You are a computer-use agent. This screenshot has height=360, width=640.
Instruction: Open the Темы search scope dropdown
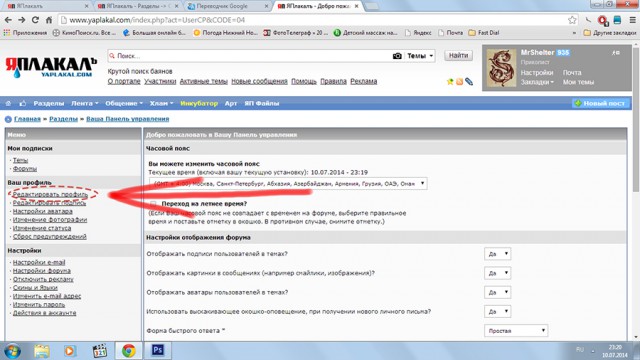(x=420, y=56)
